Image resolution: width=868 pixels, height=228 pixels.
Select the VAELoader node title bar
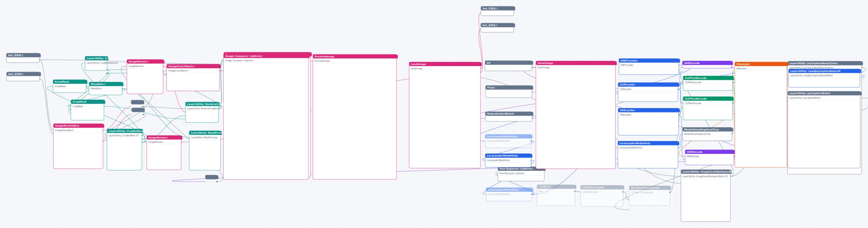[x=649, y=110]
